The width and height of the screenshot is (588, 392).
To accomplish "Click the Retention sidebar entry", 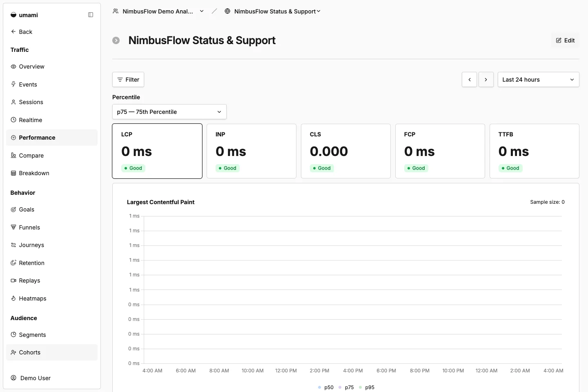I will [x=52, y=263].
